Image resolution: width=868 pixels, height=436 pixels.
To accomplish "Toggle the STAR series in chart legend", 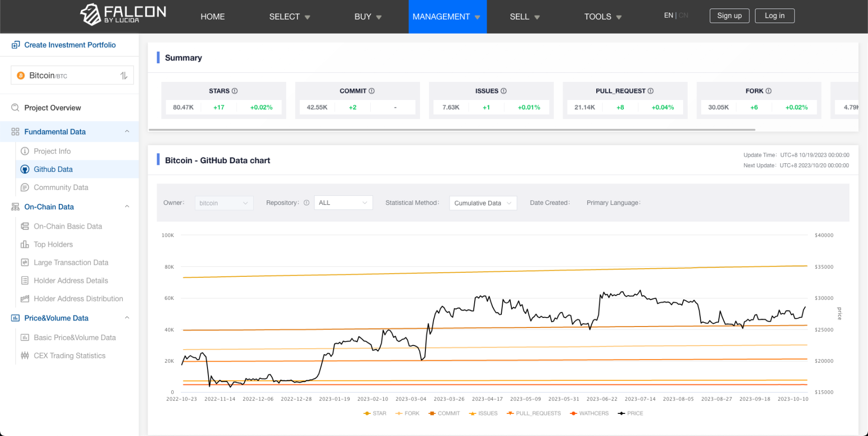I will [375, 413].
